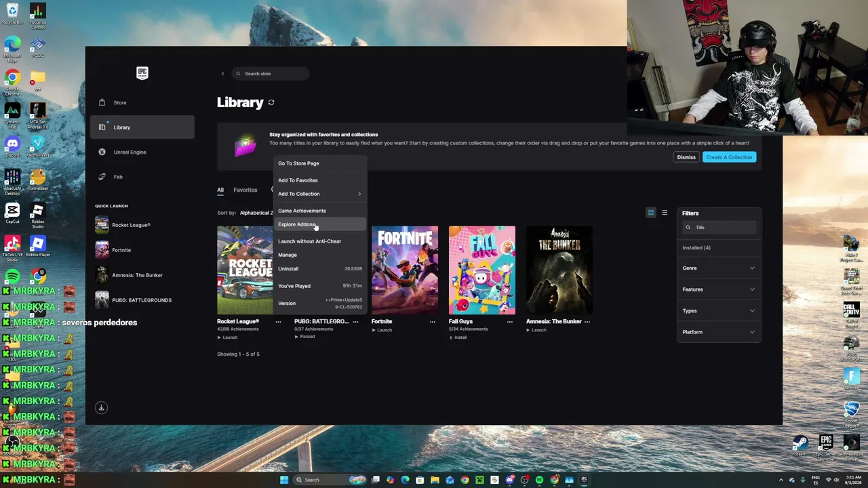Switch library to grid view

pos(651,213)
